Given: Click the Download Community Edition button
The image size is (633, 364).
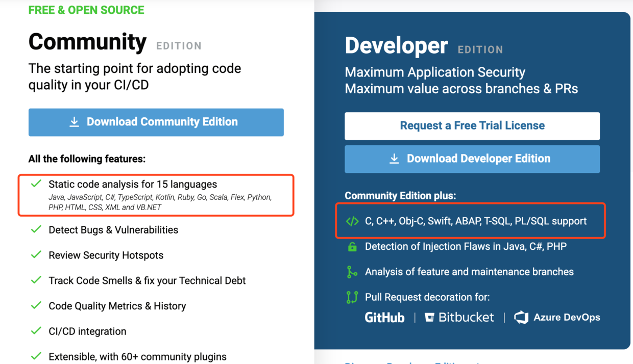Looking at the screenshot, I should pos(156,122).
